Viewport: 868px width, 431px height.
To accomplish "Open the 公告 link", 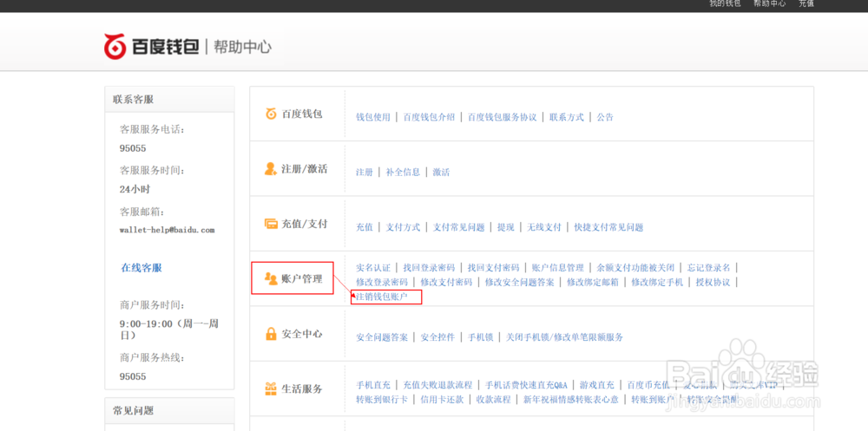I will tap(605, 117).
